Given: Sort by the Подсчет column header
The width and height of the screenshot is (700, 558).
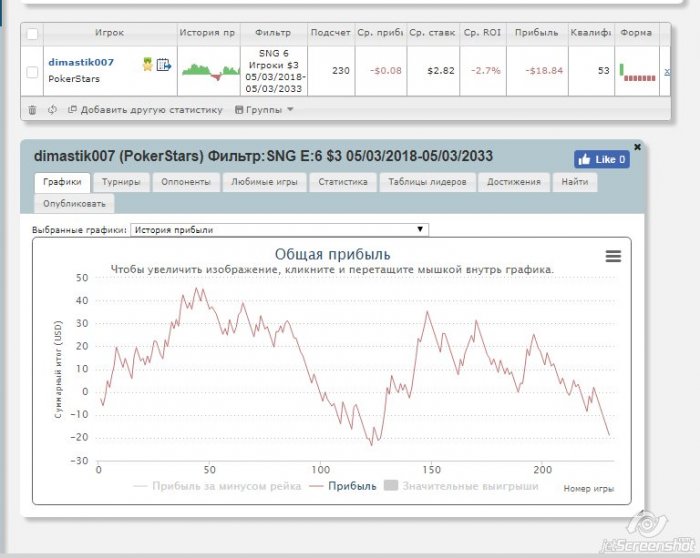Looking at the screenshot, I should [330, 33].
